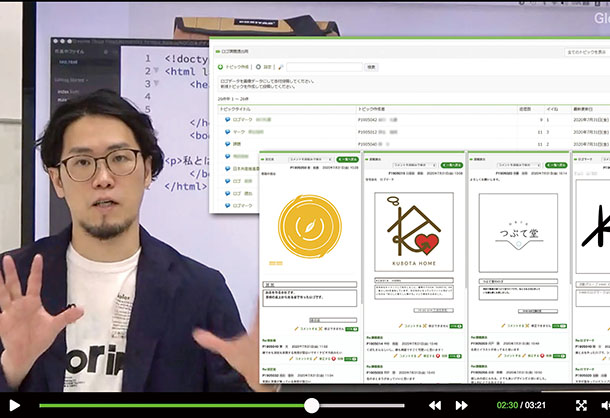
Task: Click the date 2020年7月31日 in the first topic row
Action: pos(591,120)
